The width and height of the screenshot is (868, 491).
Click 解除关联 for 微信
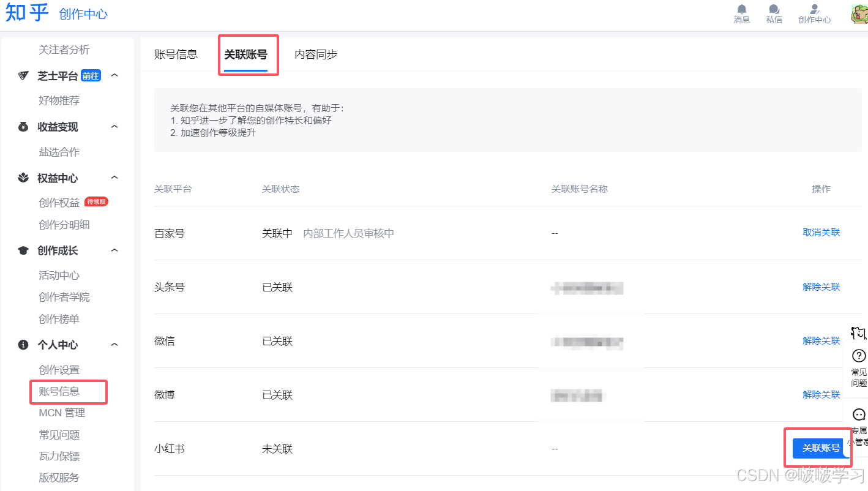click(821, 340)
